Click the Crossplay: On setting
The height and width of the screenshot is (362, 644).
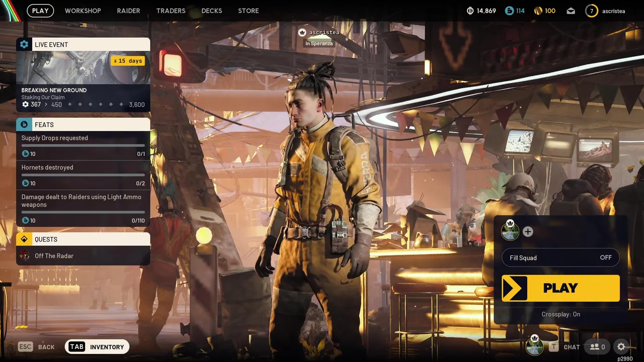[x=560, y=314]
